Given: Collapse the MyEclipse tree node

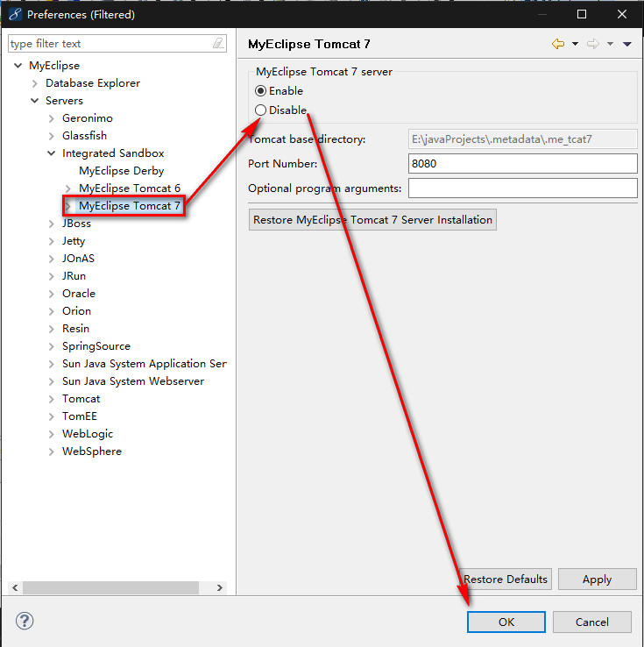Looking at the screenshot, I should click(x=18, y=65).
